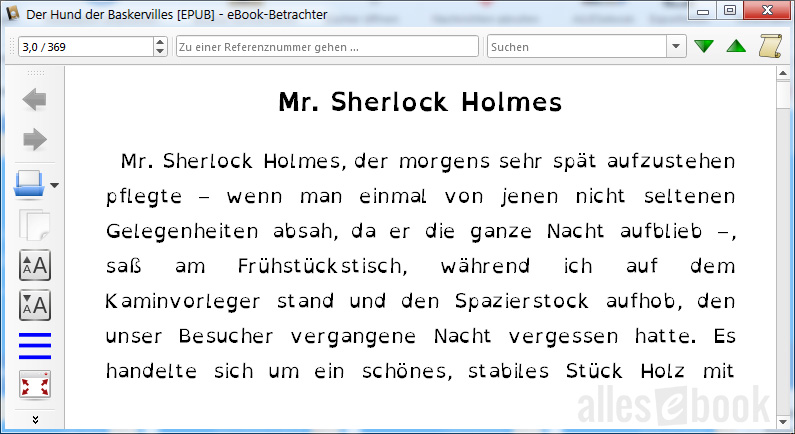Click the word 'Spazierstock' in the paragraph
This screenshot has width=795, height=434.
(x=521, y=301)
